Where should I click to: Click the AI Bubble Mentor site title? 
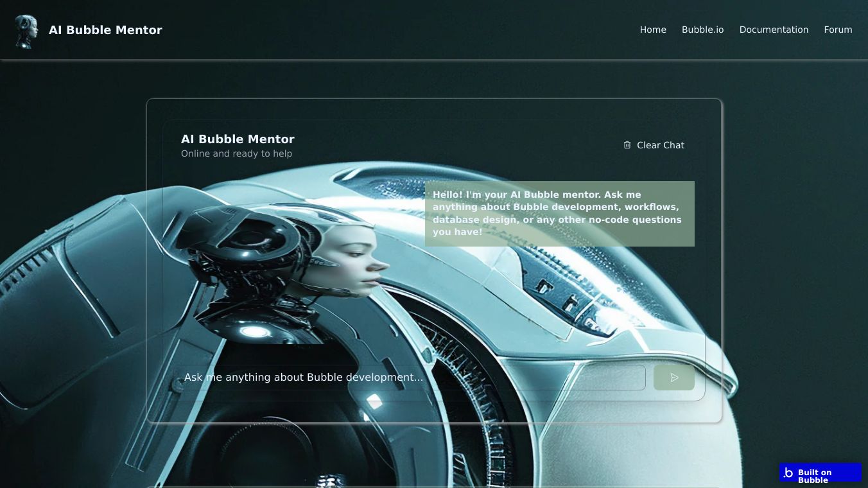pyautogui.click(x=105, y=30)
